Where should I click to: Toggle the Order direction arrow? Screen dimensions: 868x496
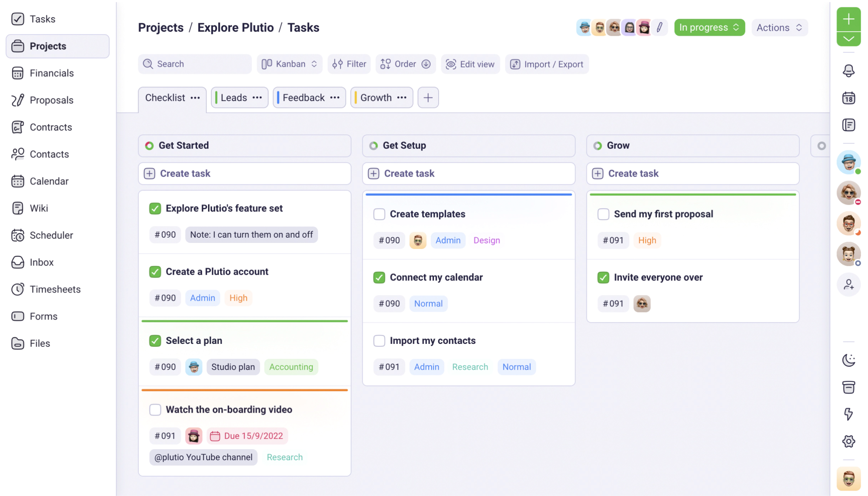426,64
